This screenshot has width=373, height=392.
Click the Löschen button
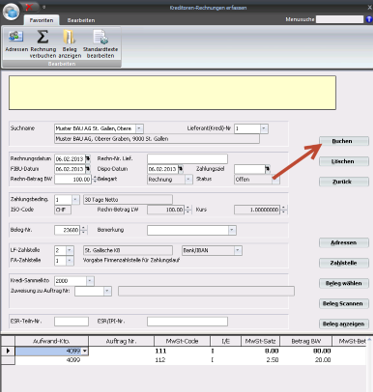344,161
